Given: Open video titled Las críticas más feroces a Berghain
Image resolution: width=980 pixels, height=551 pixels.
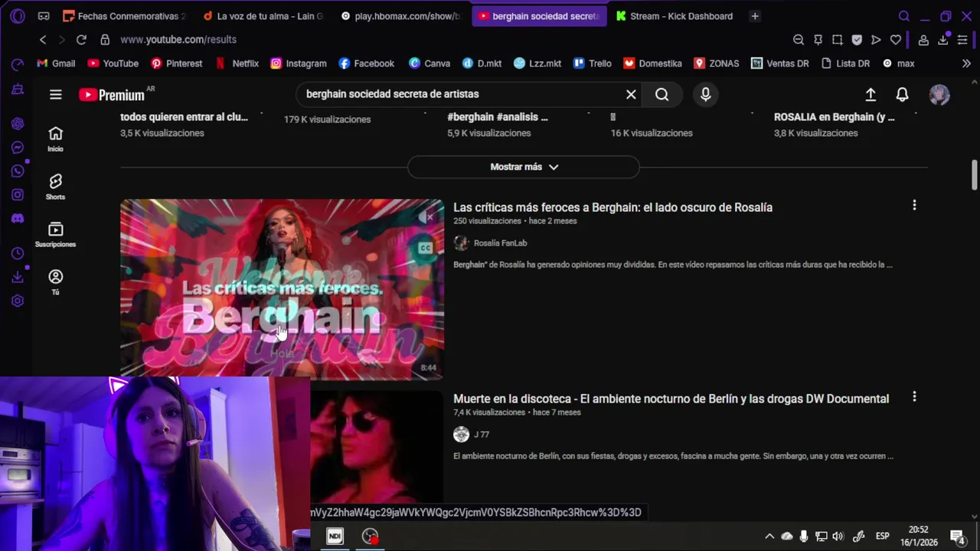Looking at the screenshot, I should point(612,207).
